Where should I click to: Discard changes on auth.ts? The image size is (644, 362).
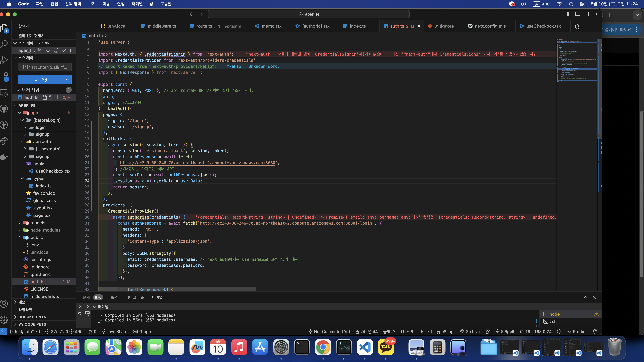click(51, 97)
